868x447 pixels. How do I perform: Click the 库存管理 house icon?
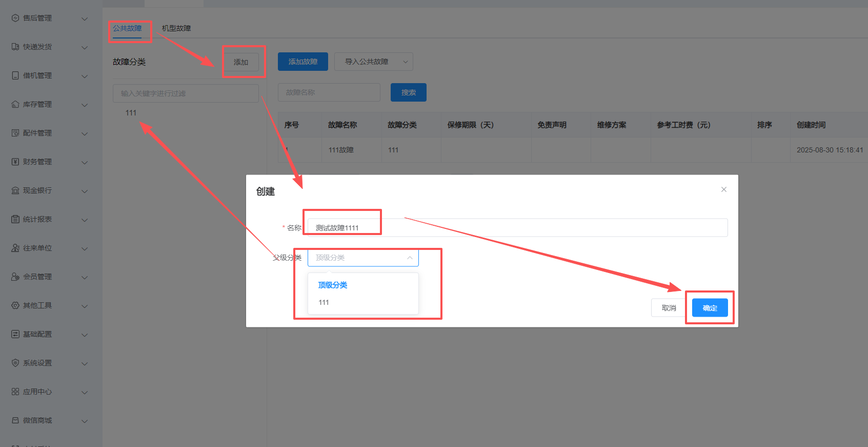click(15, 104)
